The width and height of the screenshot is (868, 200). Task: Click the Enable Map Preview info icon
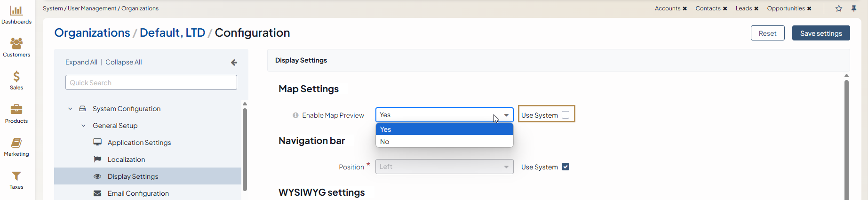point(295,115)
